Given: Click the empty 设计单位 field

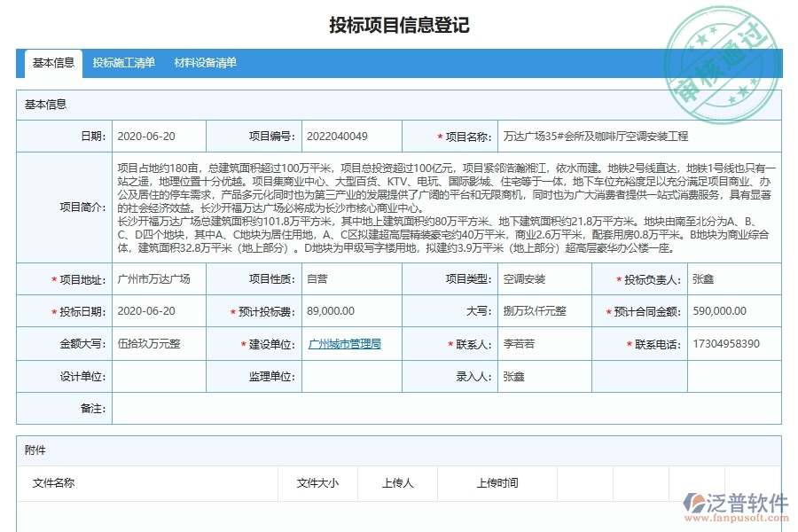Looking at the screenshot, I should click(x=160, y=376).
